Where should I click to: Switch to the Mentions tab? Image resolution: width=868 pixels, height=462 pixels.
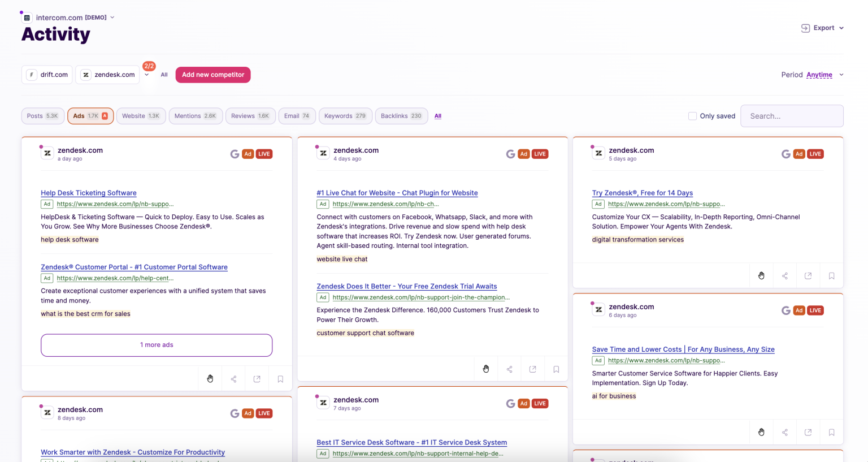[196, 115]
